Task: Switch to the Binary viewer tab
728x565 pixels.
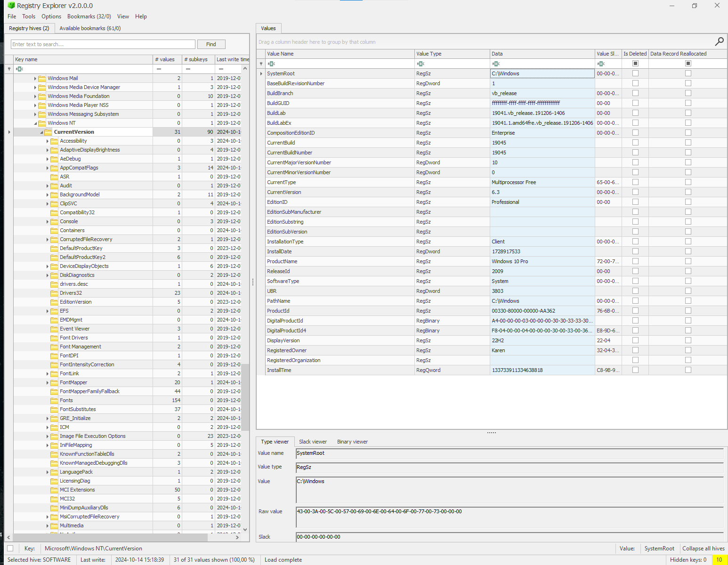Action: tap(352, 442)
